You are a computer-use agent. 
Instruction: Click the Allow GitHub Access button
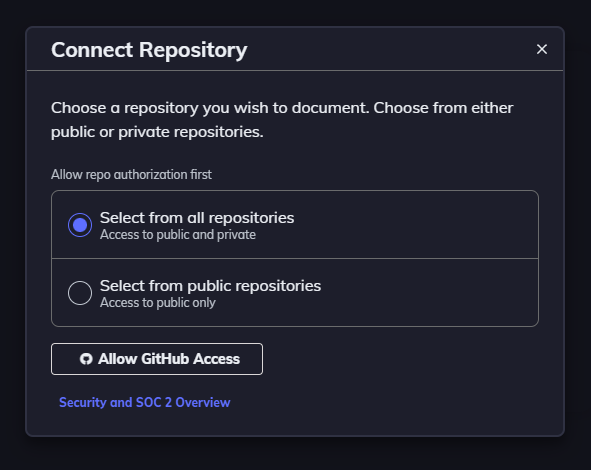pyautogui.click(x=157, y=359)
